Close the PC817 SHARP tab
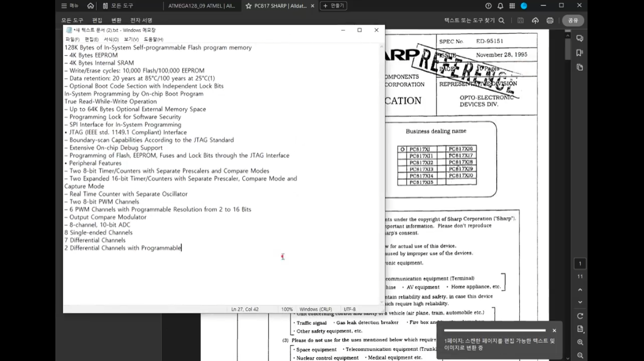The width and height of the screenshot is (644, 361). pos(313,6)
